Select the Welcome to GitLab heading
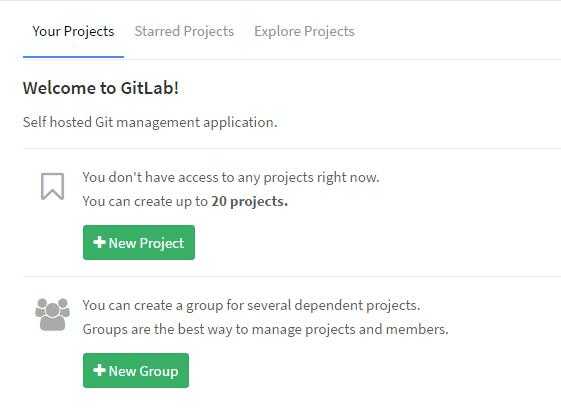This screenshot has height=409, width=561. pyautogui.click(x=101, y=88)
